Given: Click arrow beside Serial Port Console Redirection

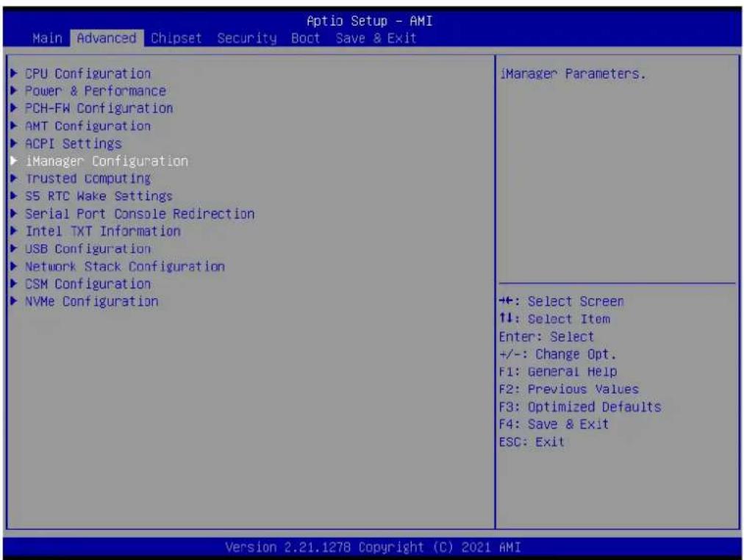Looking at the screenshot, I should (x=14, y=213).
